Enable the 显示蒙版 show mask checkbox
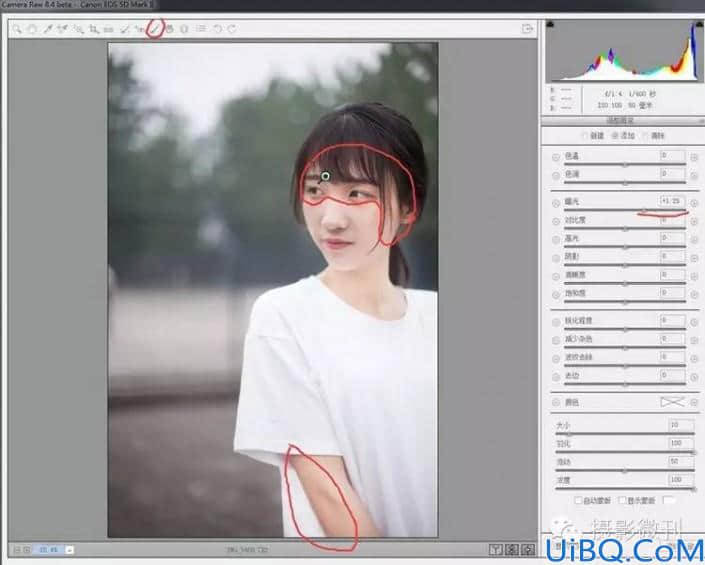The image size is (705, 565). pyautogui.click(x=622, y=500)
